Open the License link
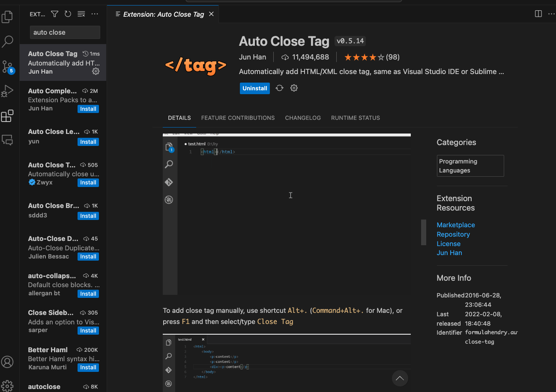556x392 pixels. 448,244
